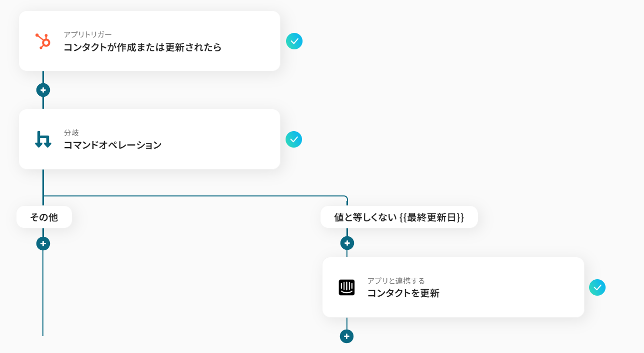644x353 pixels.
Task: Click the plus icon under the その他 branch
Action: click(x=43, y=243)
